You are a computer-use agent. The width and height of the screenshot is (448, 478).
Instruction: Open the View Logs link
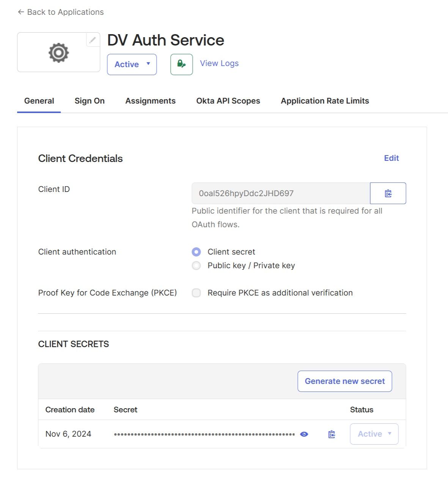[x=219, y=63]
